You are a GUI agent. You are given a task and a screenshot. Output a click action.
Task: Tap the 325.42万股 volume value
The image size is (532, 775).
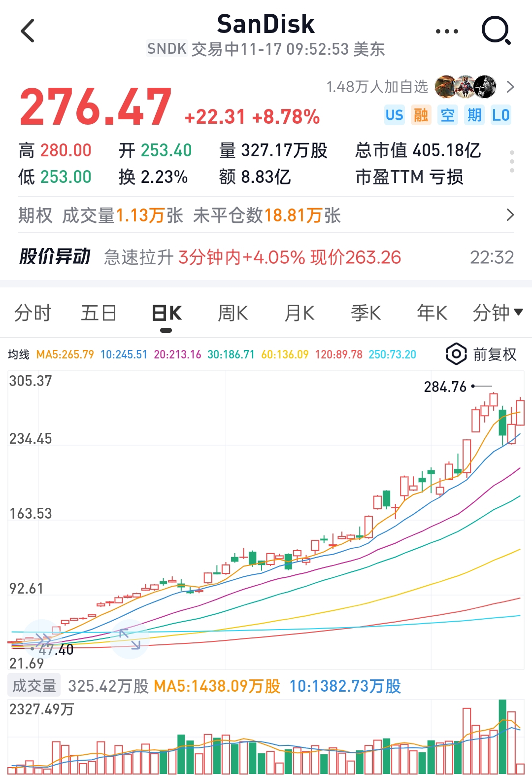(x=108, y=686)
